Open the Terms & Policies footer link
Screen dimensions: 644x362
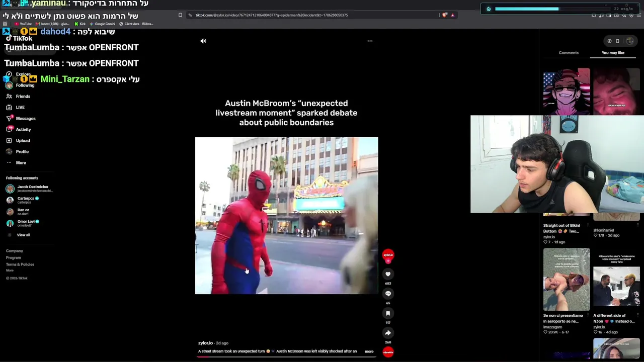pos(20,264)
